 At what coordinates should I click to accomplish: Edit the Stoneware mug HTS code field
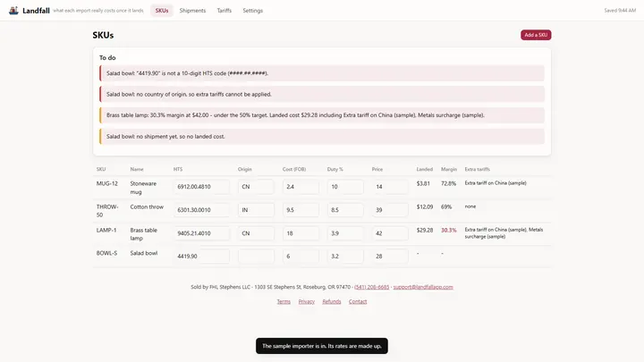coord(201,187)
